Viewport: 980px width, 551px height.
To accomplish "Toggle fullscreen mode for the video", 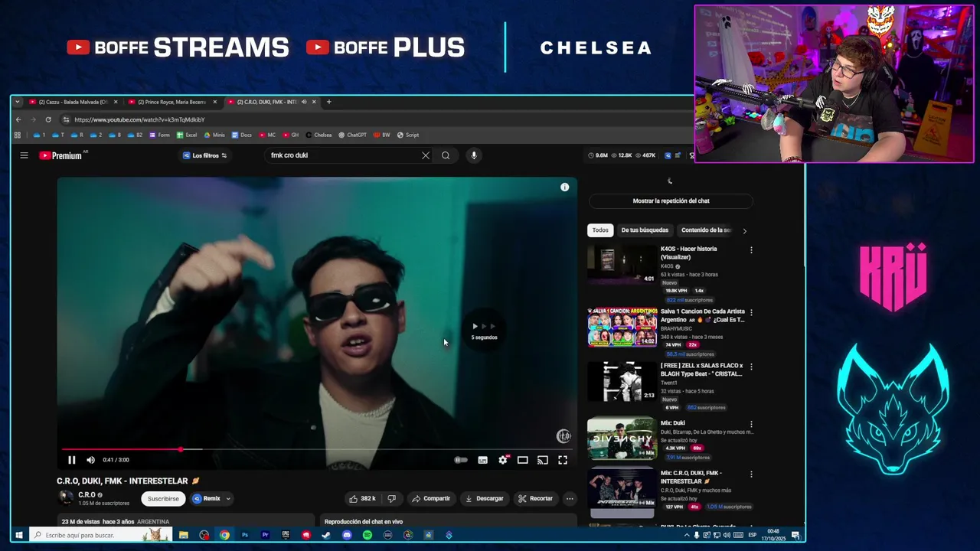I will (x=563, y=460).
